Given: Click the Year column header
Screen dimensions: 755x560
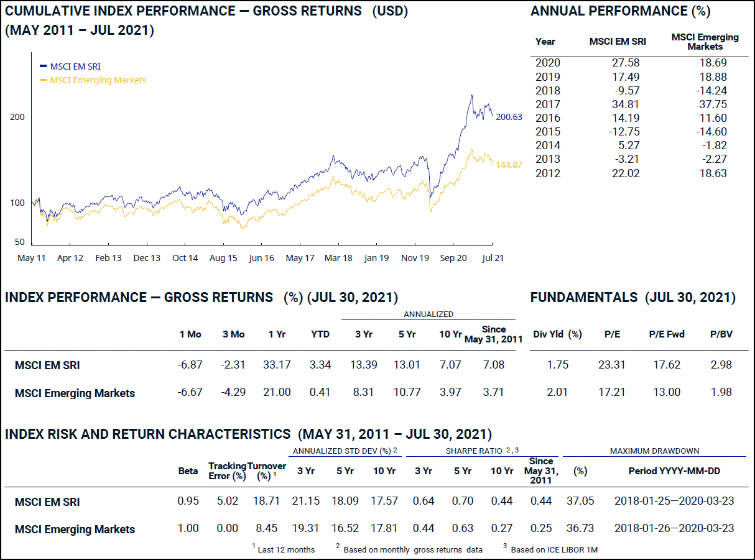Looking at the screenshot, I should (545, 42).
